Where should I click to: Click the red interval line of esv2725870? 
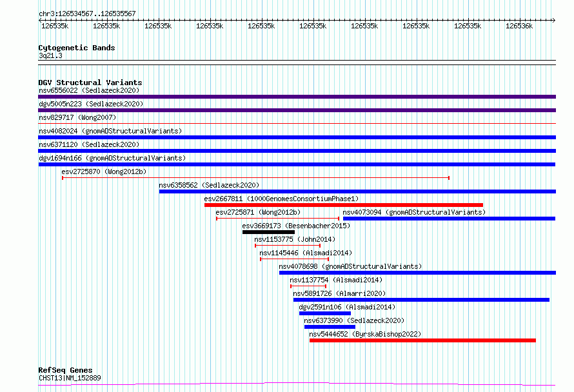(x=255, y=178)
